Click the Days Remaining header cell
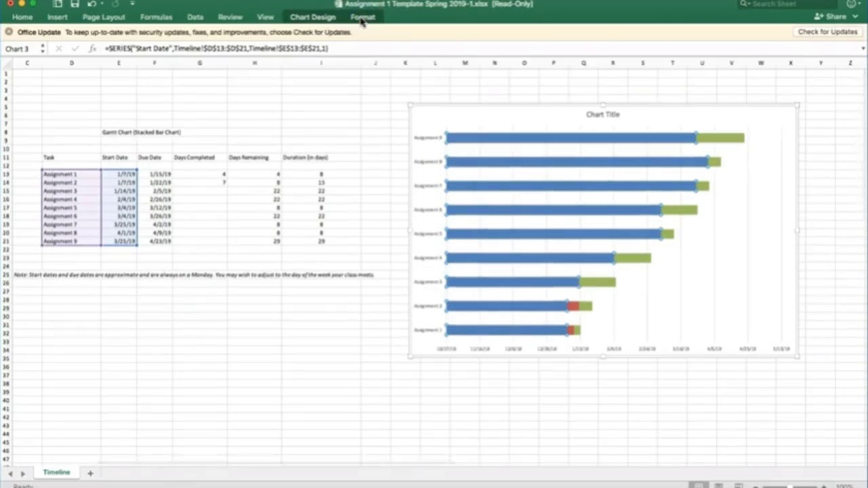 (x=254, y=157)
